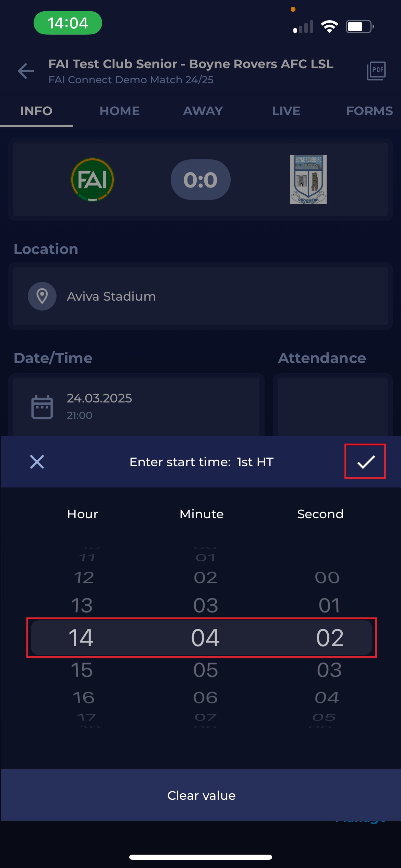Tap the location pin icon
The image size is (401, 868).
[x=42, y=296]
